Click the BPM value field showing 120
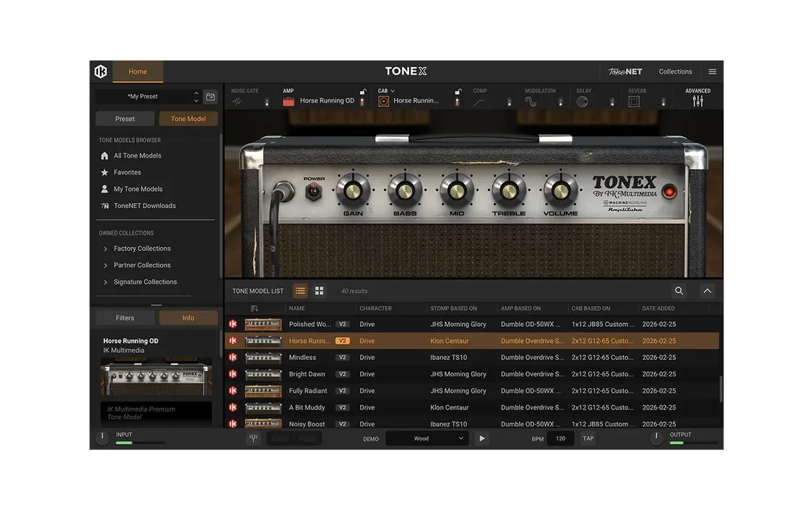Screen dimensions: 812x509 coord(560,439)
